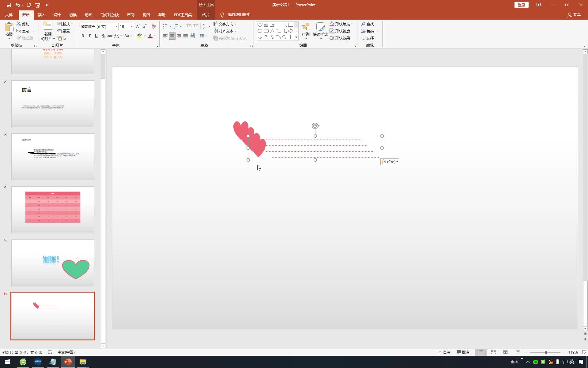Toggle center text alignment
The image size is (588, 368).
point(172,36)
